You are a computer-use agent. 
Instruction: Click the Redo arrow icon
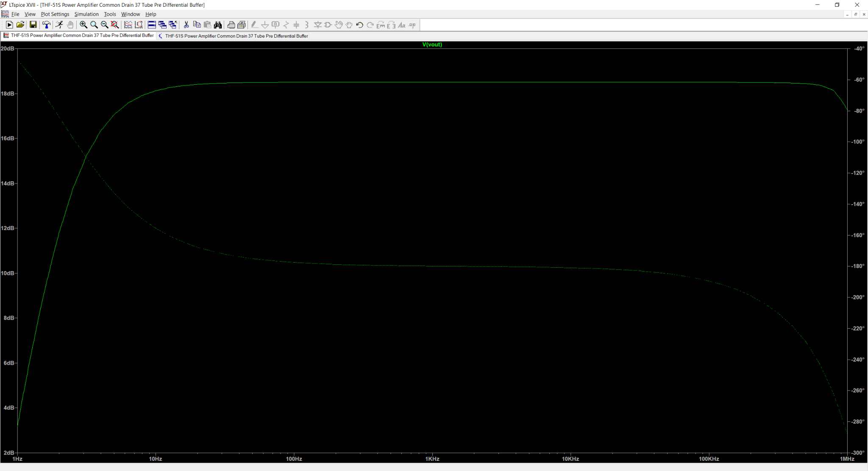point(370,25)
